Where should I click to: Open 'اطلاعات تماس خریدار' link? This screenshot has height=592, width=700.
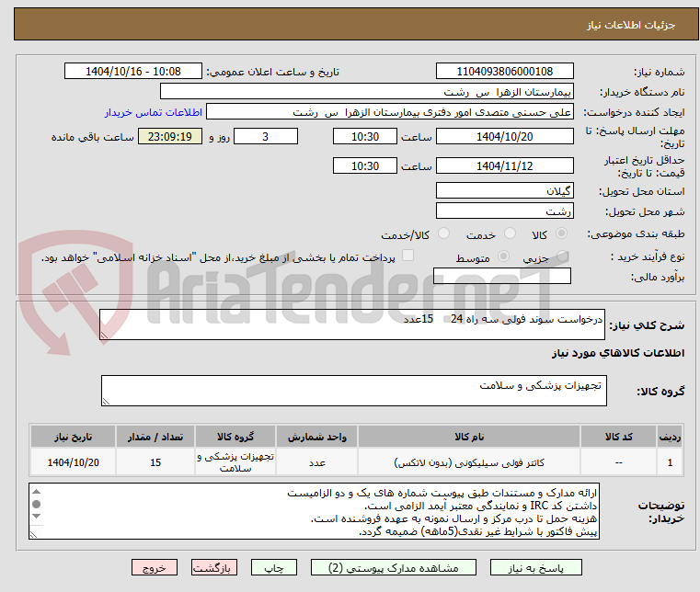click(153, 112)
